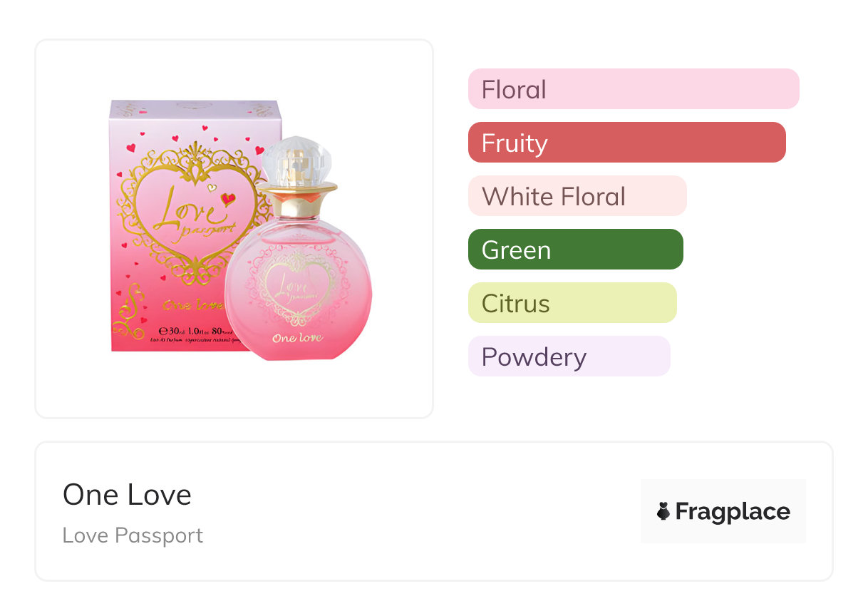Click the gold "One Love" text on box
Viewport: 868px width, 616px height.
point(191,305)
